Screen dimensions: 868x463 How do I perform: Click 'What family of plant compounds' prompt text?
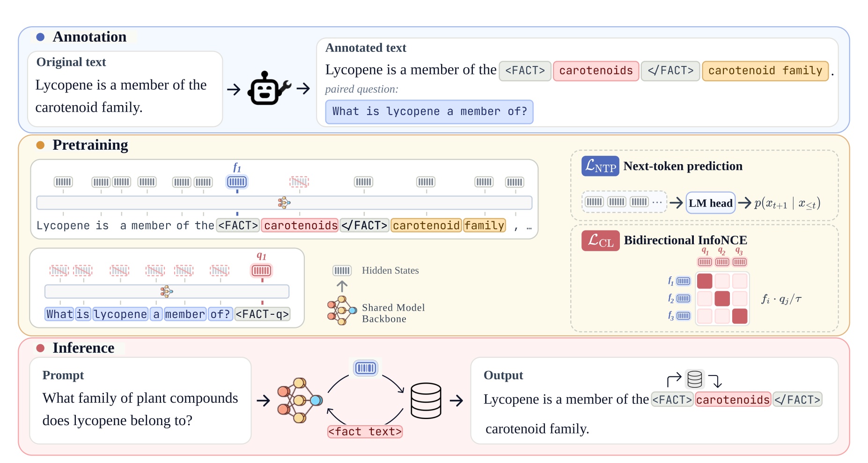coord(140,398)
